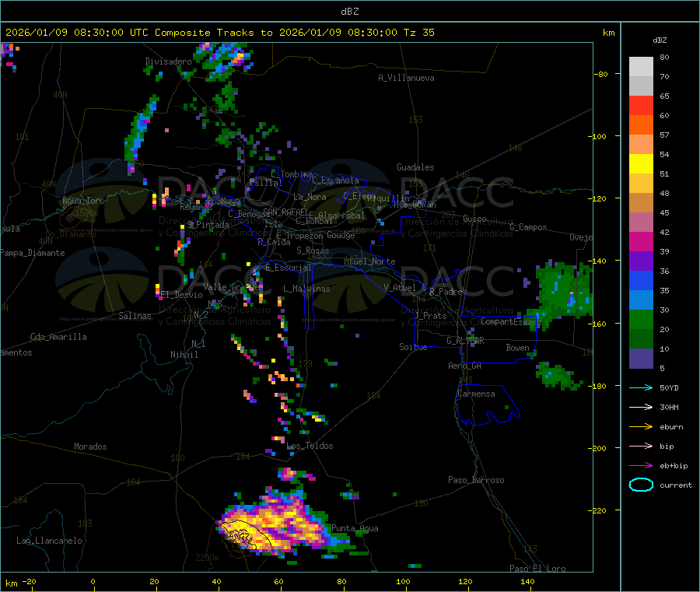Click the bip pink arrow legend icon
Viewport: 700px width, 592px height.
pyautogui.click(x=641, y=446)
